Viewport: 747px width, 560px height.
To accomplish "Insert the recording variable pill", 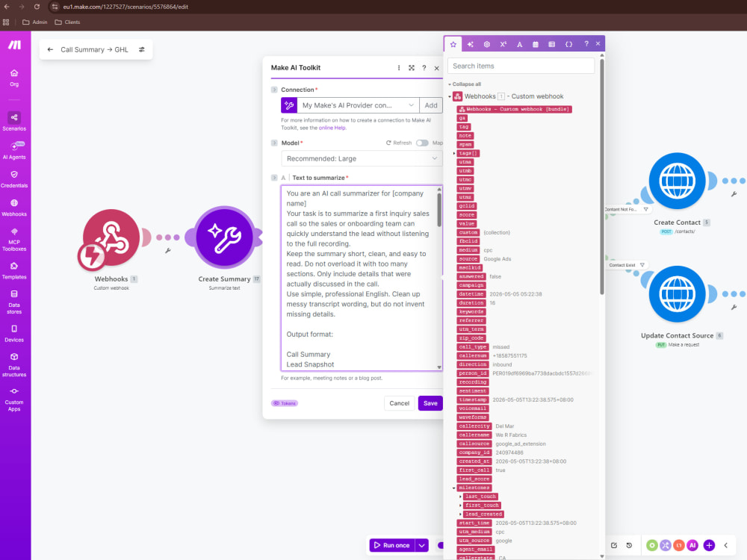I will (x=473, y=382).
